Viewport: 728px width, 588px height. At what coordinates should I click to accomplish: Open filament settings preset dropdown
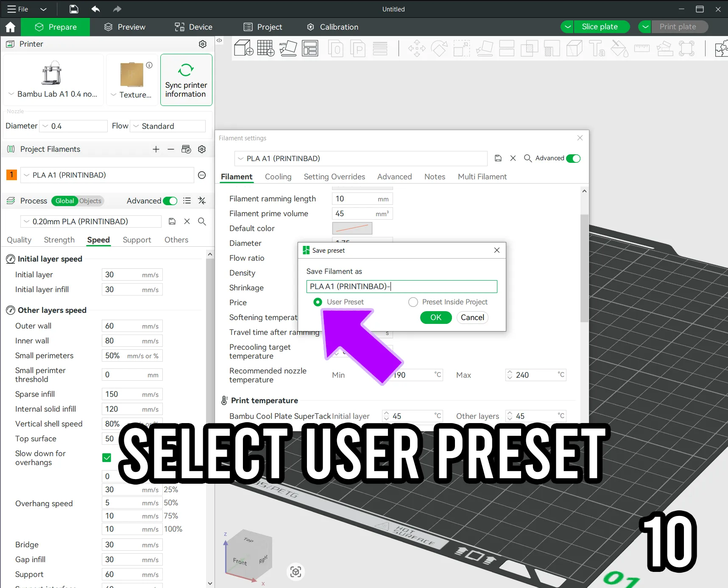(x=361, y=158)
